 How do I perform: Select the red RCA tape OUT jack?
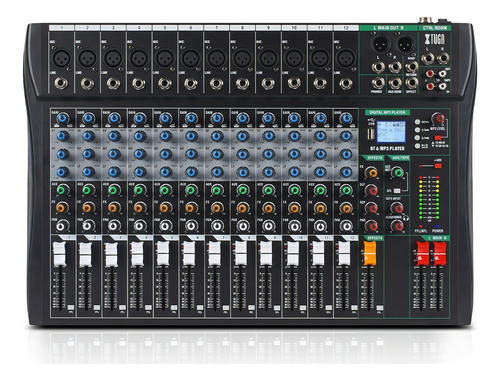point(430,73)
